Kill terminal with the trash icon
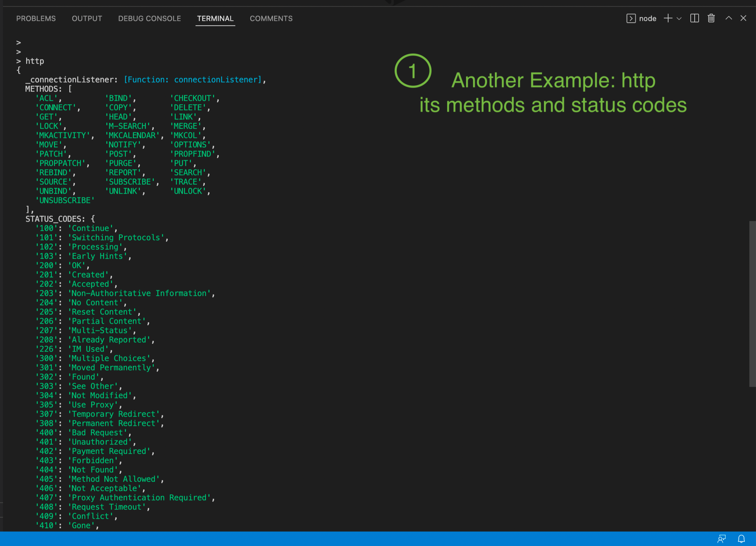This screenshot has height=546, width=756. click(711, 18)
